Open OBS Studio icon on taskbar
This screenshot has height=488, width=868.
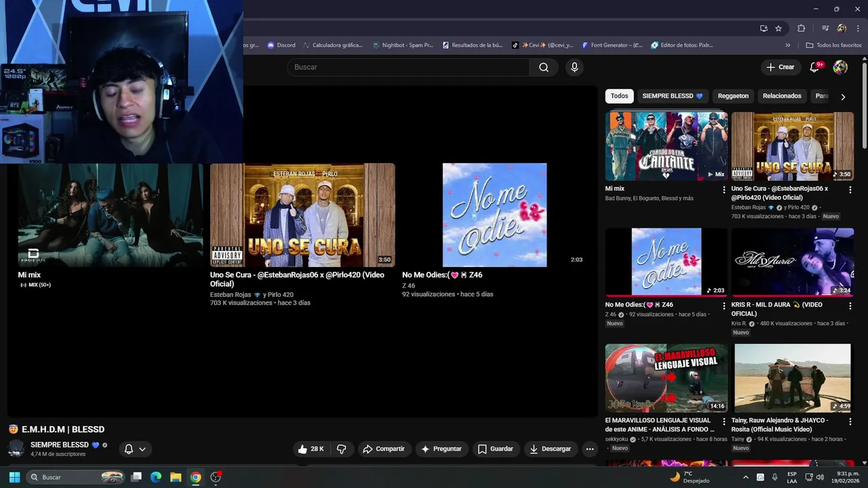pyautogui.click(x=216, y=477)
